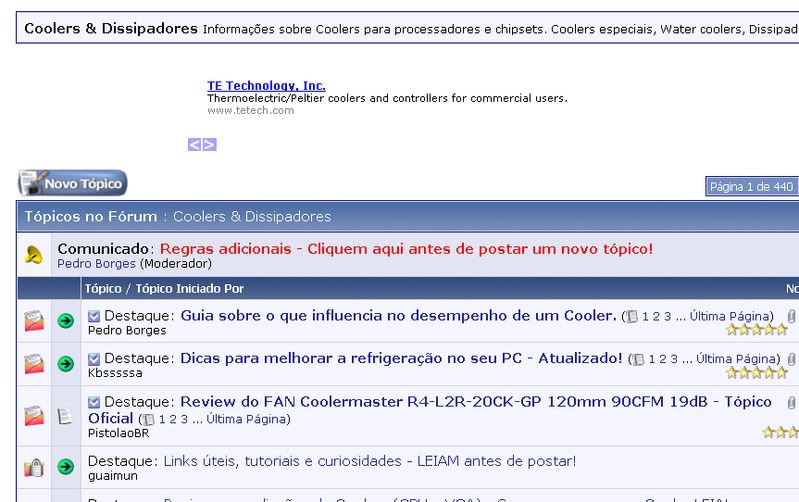The width and height of the screenshot is (799, 502).
Task: Click the previous ad arrow
Action: coord(194,144)
